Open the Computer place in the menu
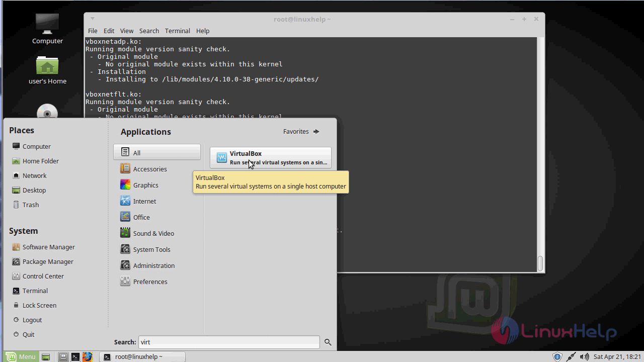The image size is (644, 362). (x=31, y=146)
